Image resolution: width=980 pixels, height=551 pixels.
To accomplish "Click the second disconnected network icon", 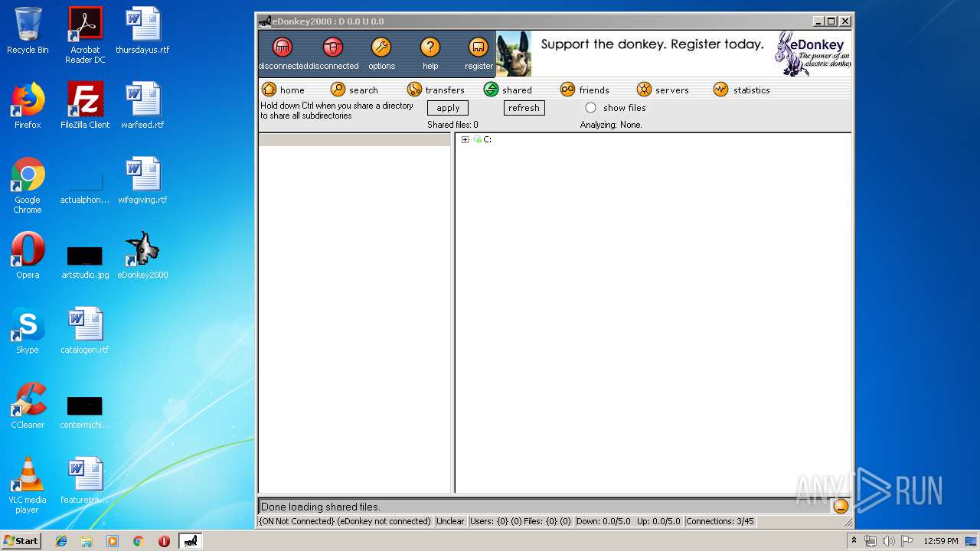I will tap(333, 47).
